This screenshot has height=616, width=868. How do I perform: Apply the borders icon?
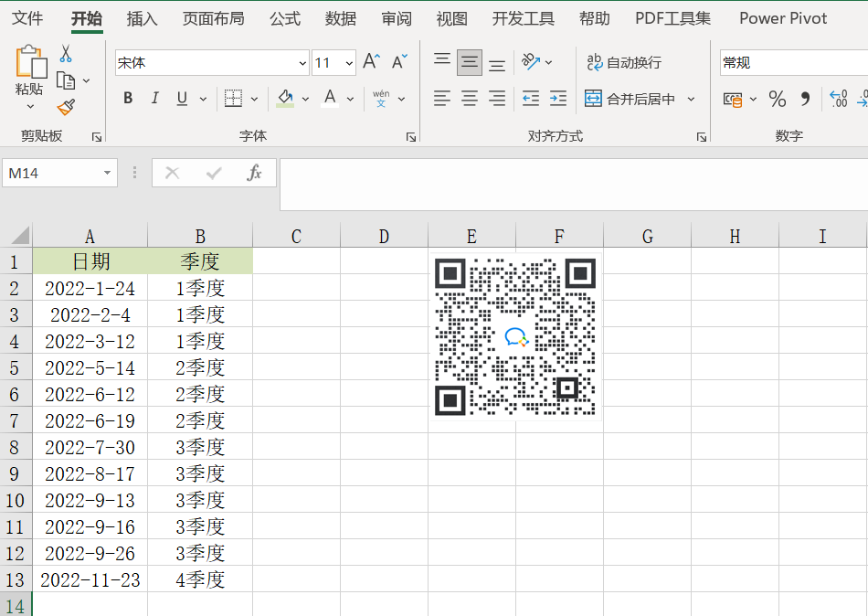pos(233,99)
